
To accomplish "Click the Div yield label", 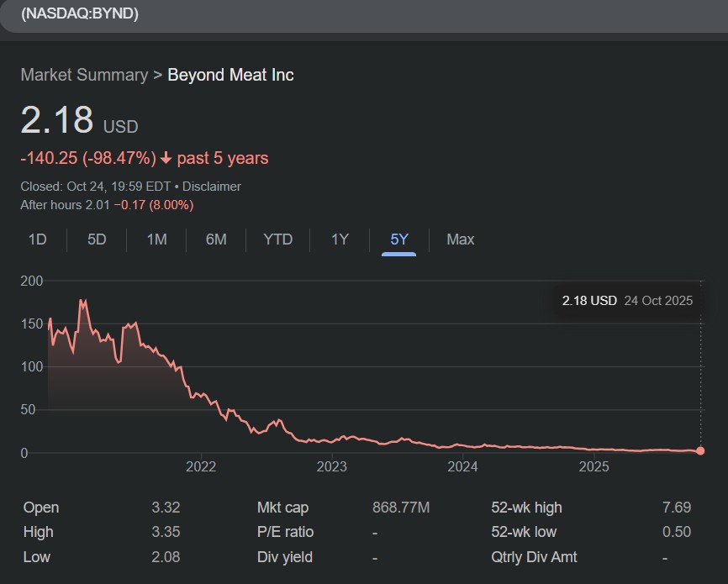I will (x=285, y=558).
